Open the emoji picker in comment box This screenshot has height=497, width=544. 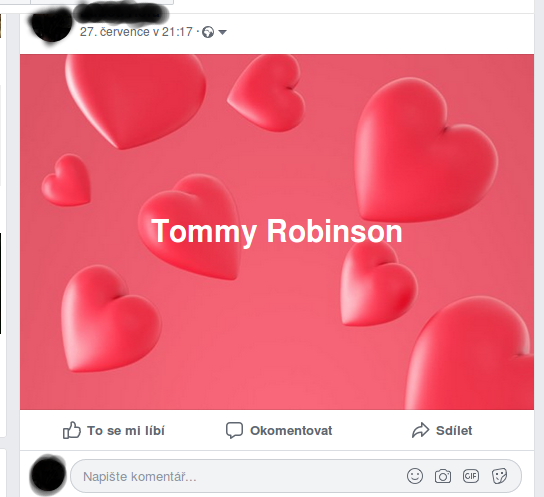tap(415, 476)
